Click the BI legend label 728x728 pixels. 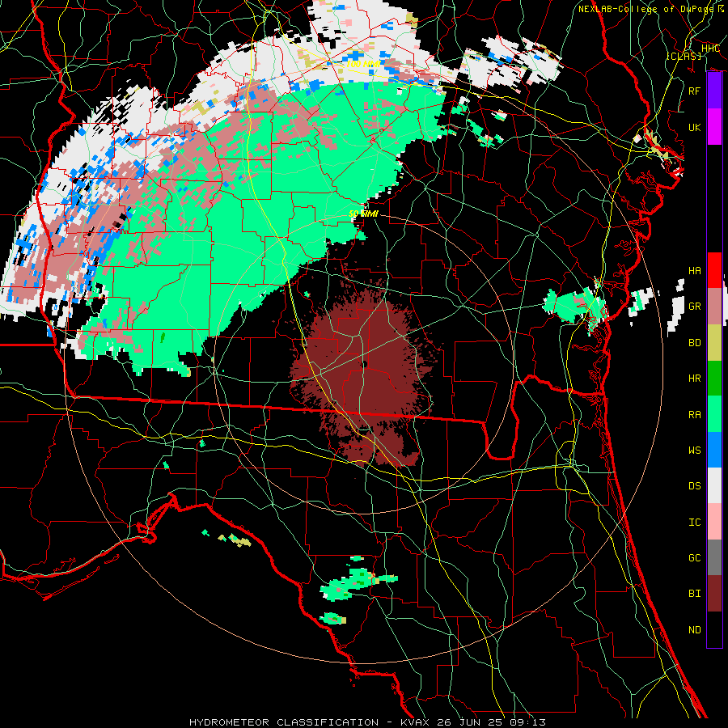[694, 594]
